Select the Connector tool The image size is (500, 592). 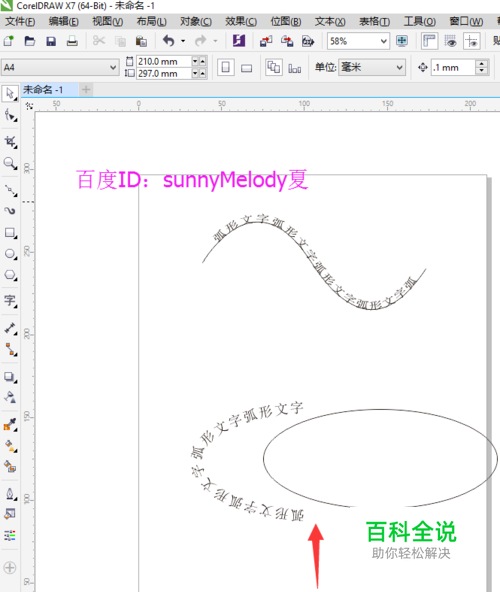click(10, 349)
